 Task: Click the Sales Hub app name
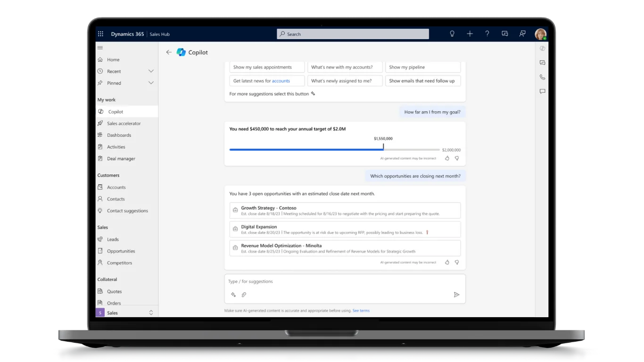[x=159, y=34]
